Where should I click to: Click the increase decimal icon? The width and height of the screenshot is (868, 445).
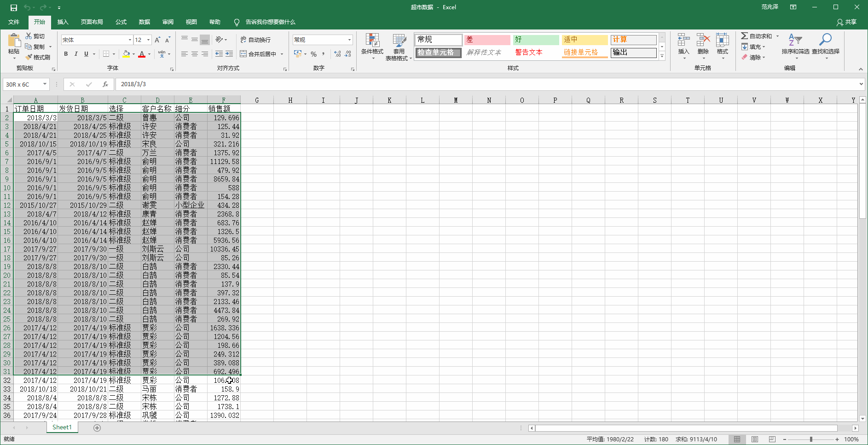coord(337,54)
